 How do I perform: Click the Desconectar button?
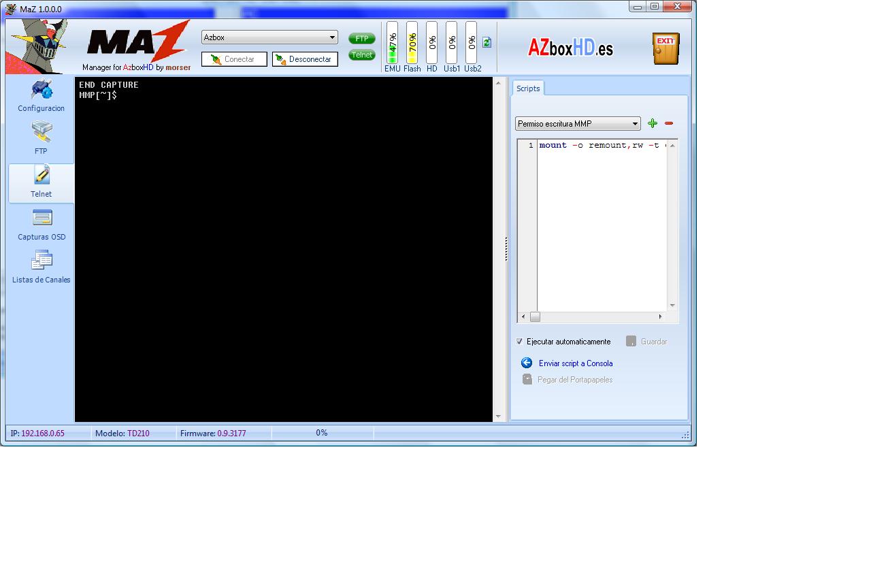click(x=305, y=59)
